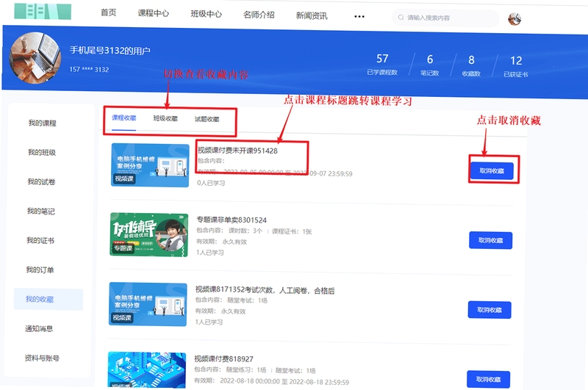
Task: Open 我的订单 in the sidebar
Action: tap(40, 270)
